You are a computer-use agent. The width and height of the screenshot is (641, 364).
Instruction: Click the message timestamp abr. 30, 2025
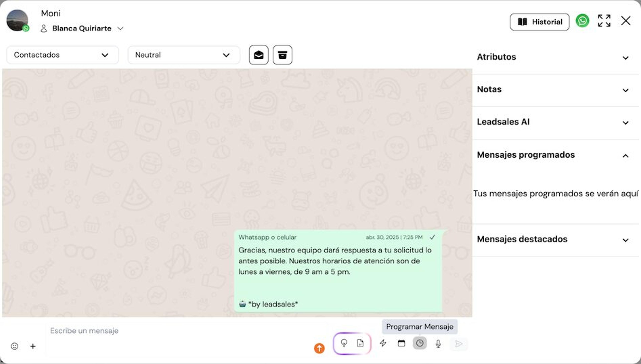[394, 237]
